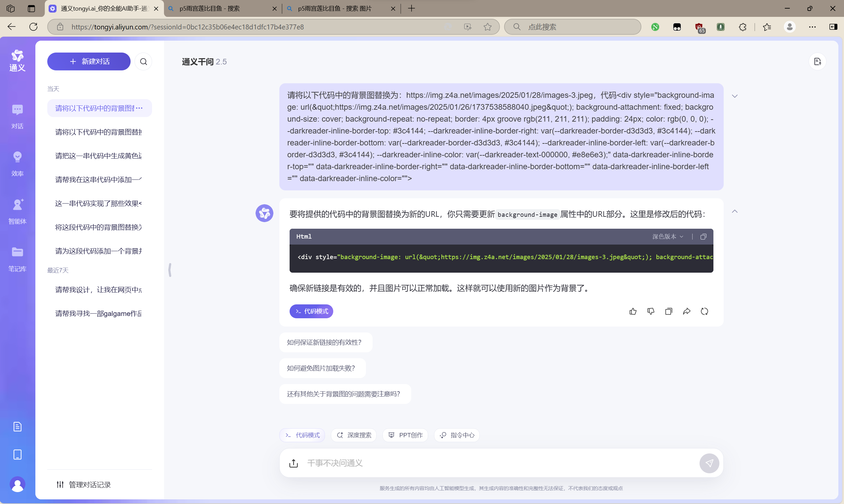Toggle the browser sidebar panel

[833, 27]
